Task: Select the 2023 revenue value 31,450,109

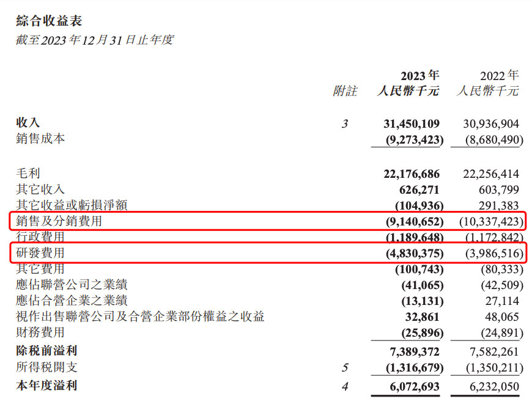Action: [x=411, y=124]
